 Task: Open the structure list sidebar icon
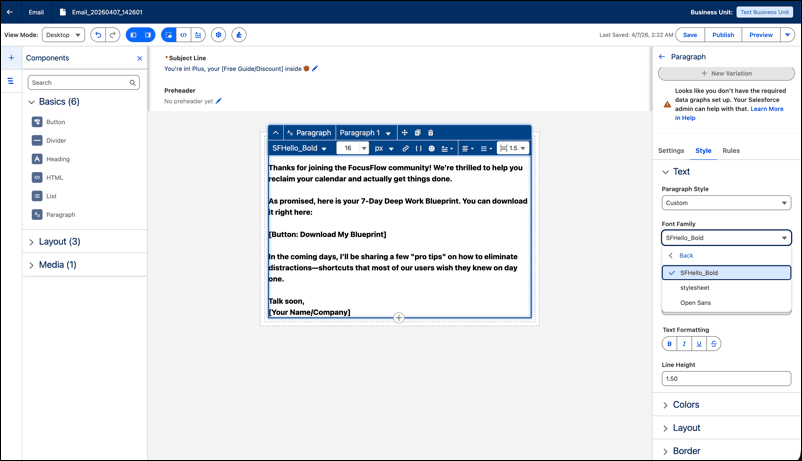[x=10, y=81]
